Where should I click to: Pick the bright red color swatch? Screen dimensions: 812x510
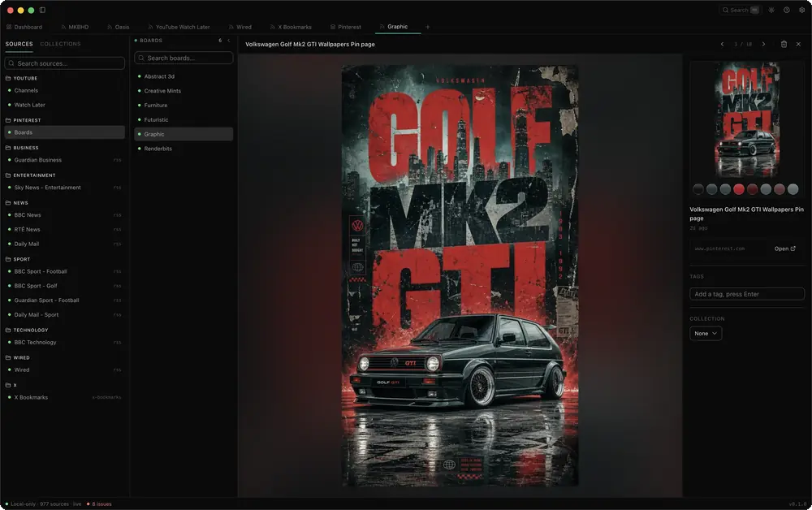pos(738,189)
